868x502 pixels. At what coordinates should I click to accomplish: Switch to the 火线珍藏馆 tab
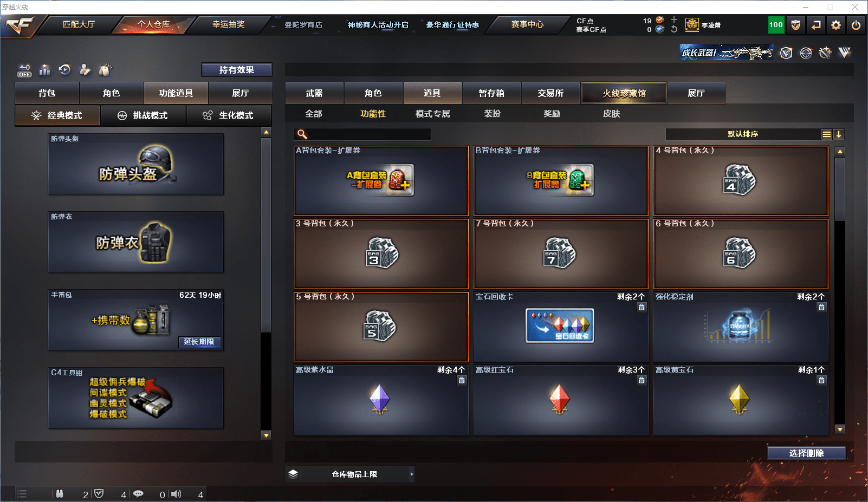click(624, 93)
